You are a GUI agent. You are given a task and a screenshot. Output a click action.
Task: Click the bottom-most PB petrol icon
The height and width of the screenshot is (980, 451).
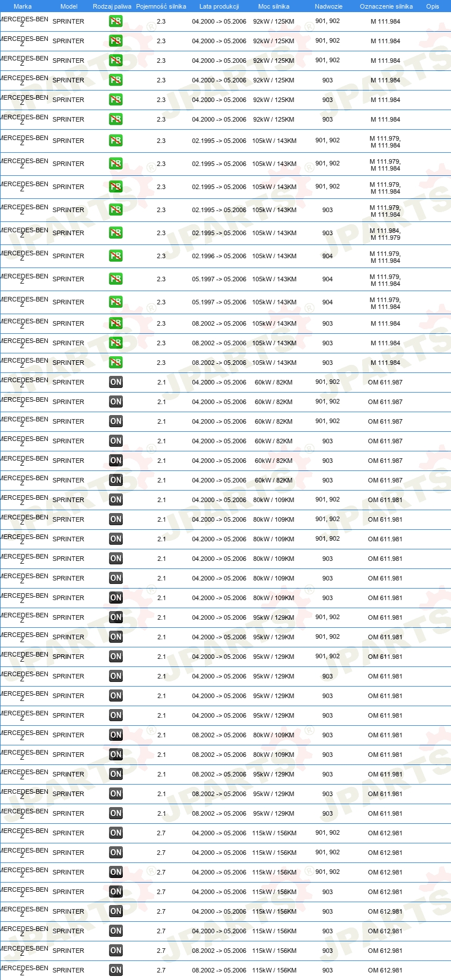click(116, 363)
